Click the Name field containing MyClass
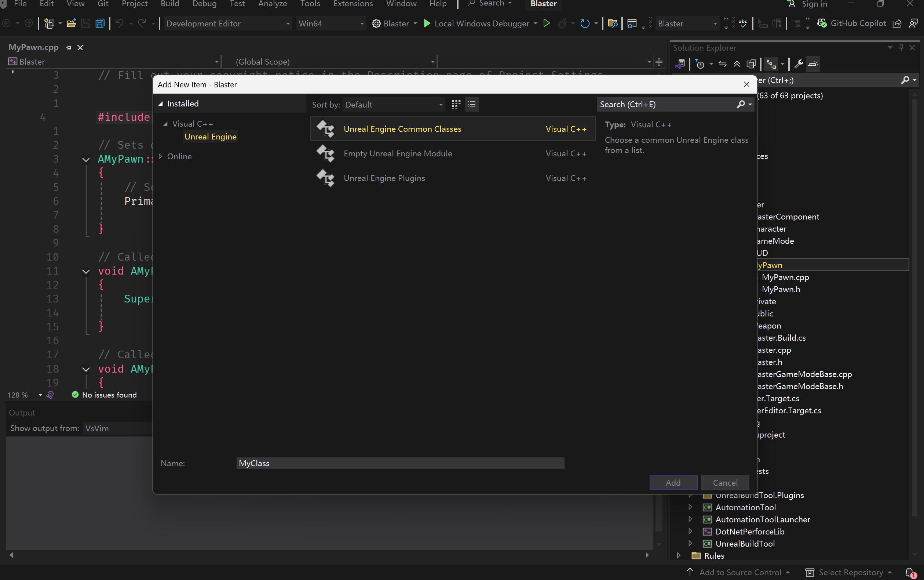The width and height of the screenshot is (924, 580). click(400, 463)
